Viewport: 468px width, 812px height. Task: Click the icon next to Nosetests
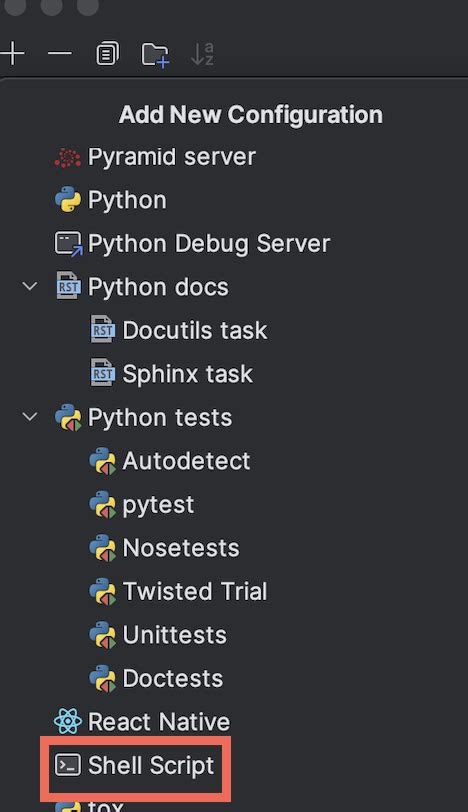[x=102, y=548]
